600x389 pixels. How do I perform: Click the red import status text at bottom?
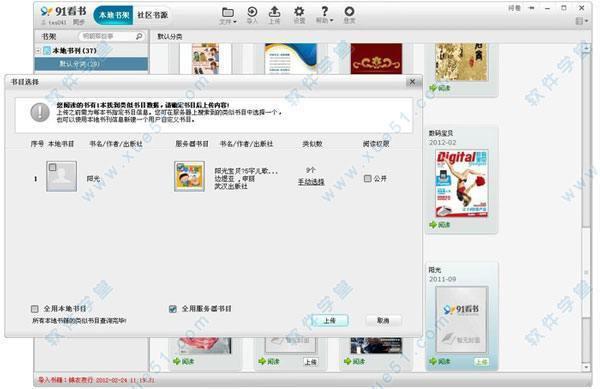click(x=96, y=380)
